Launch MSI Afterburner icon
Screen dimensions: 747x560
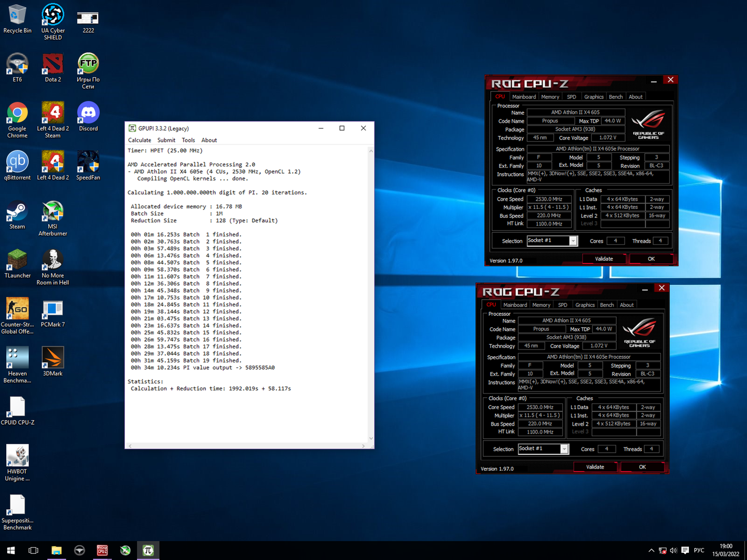pos(53,218)
